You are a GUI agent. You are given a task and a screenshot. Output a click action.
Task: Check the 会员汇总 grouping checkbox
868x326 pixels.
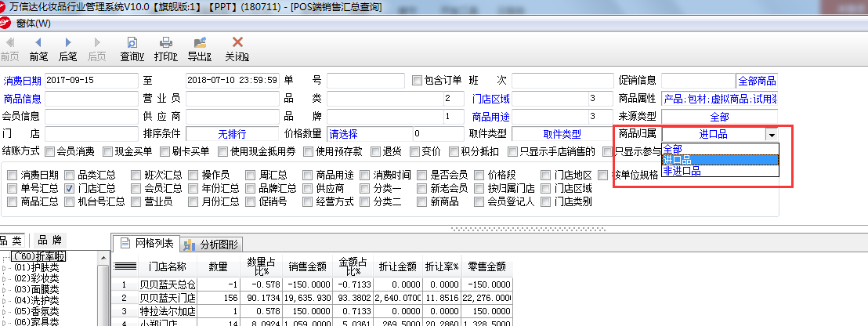point(136,188)
